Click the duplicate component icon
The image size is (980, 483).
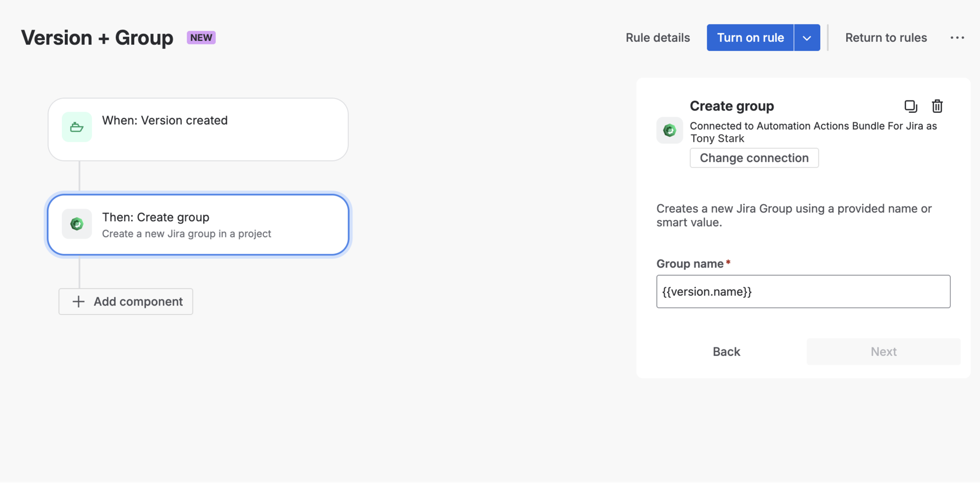[x=911, y=106]
